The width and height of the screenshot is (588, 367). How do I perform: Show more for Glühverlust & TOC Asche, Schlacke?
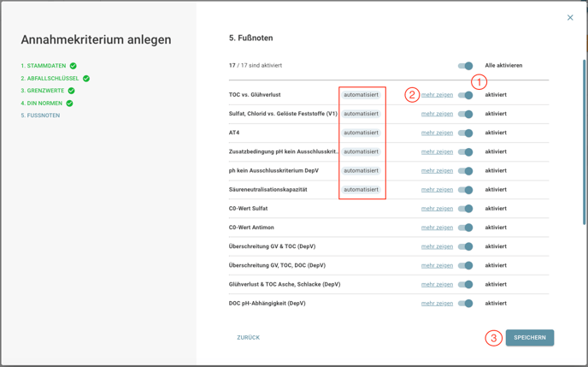point(437,284)
